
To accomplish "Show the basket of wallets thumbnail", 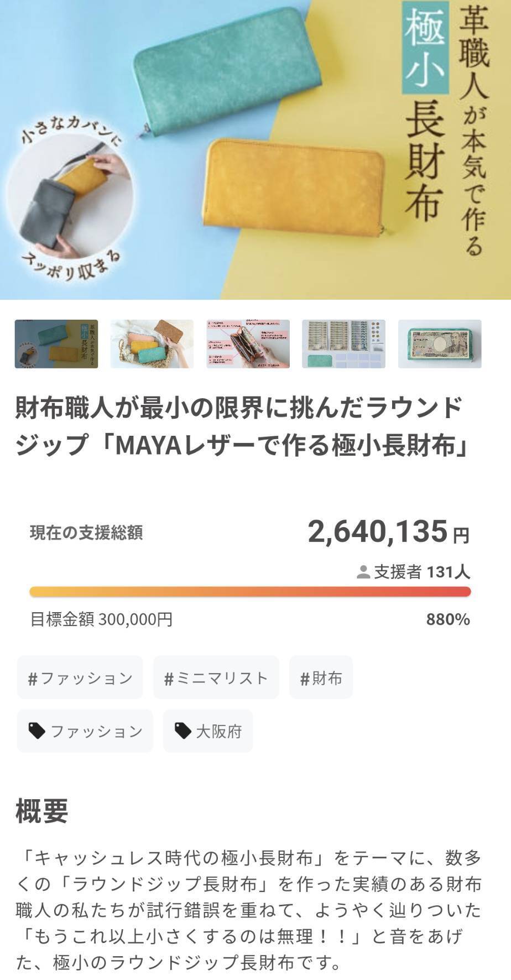I will click(152, 344).
